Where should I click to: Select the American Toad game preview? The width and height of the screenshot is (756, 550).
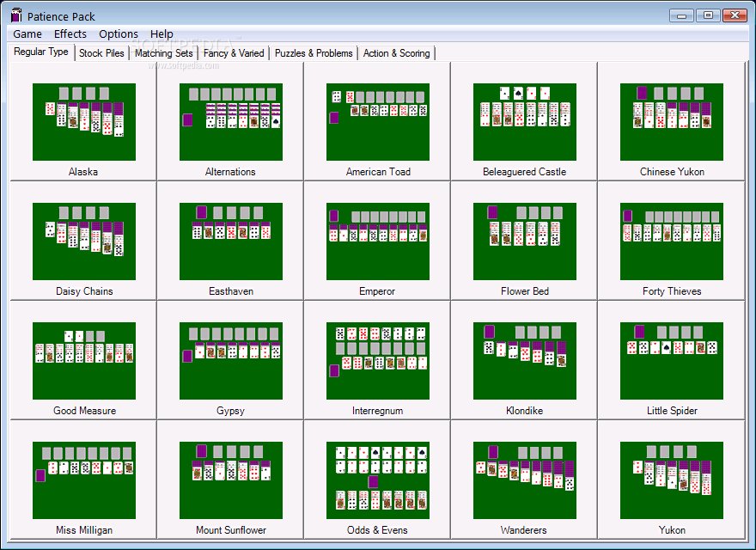378,121
